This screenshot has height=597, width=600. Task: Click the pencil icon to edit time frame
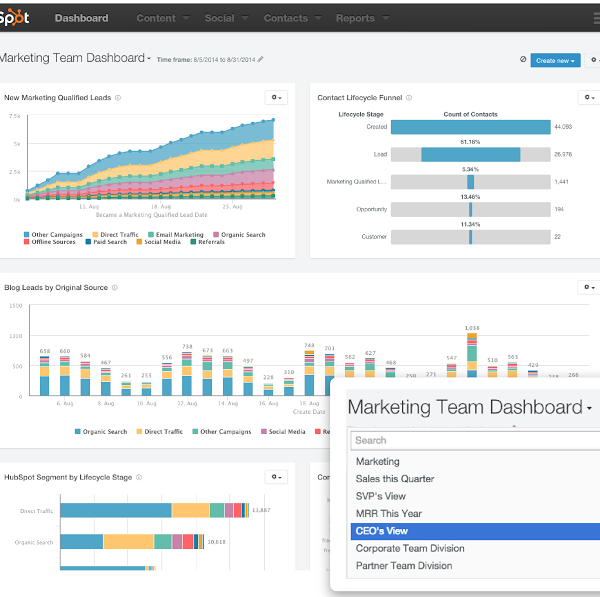coord(261,59)
